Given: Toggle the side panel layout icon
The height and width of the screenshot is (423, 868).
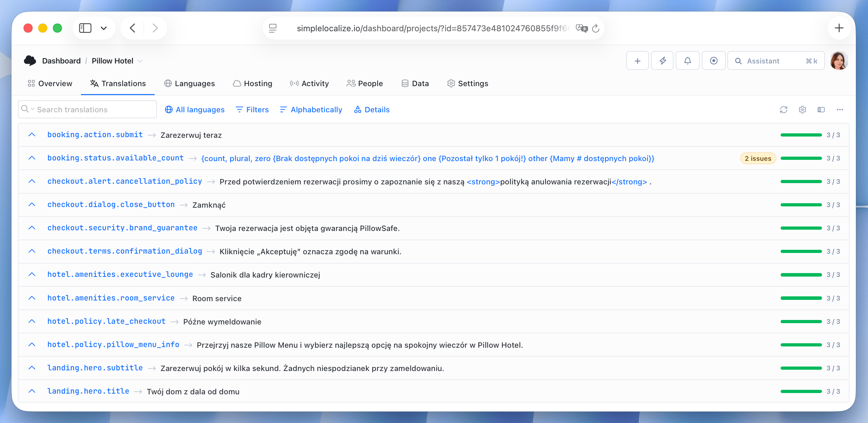Looking at the screenshot, I should [821, 109].
